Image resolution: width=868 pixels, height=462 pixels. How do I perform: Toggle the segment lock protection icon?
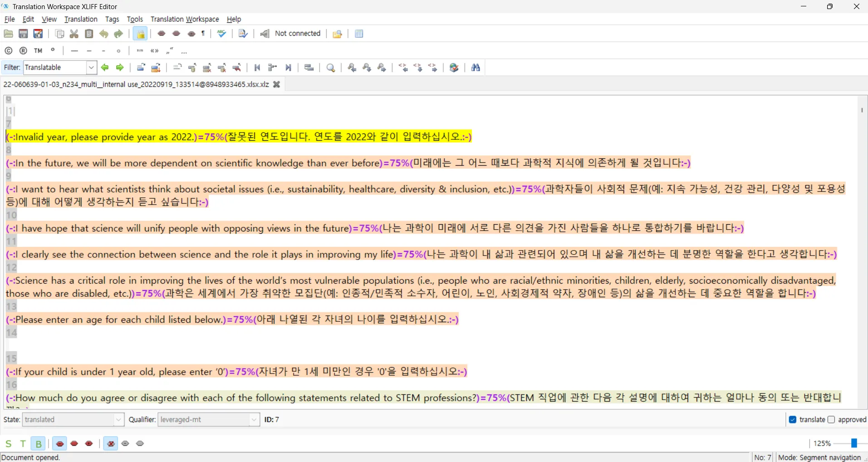(140, 33)
